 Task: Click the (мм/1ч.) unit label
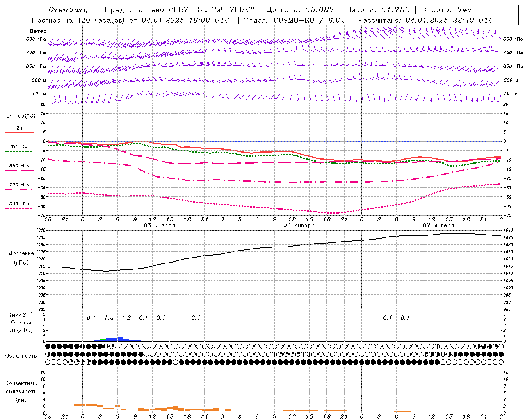pos(21,330)
